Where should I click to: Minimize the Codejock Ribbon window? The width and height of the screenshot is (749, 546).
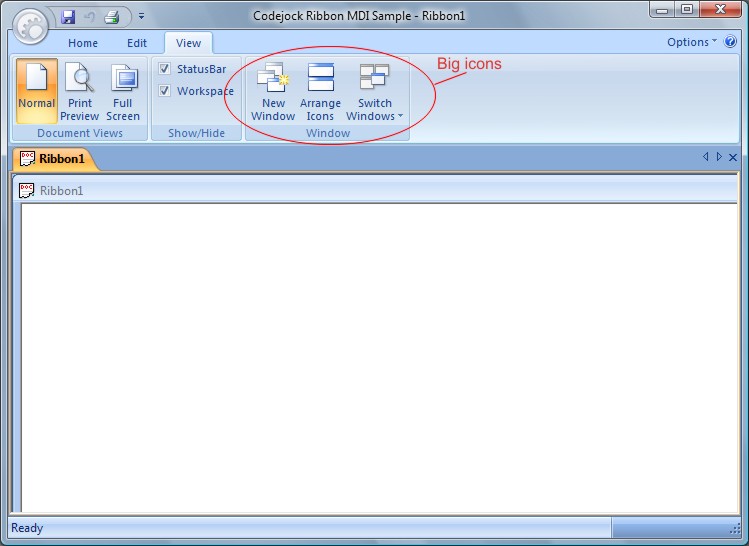(662, 10)
